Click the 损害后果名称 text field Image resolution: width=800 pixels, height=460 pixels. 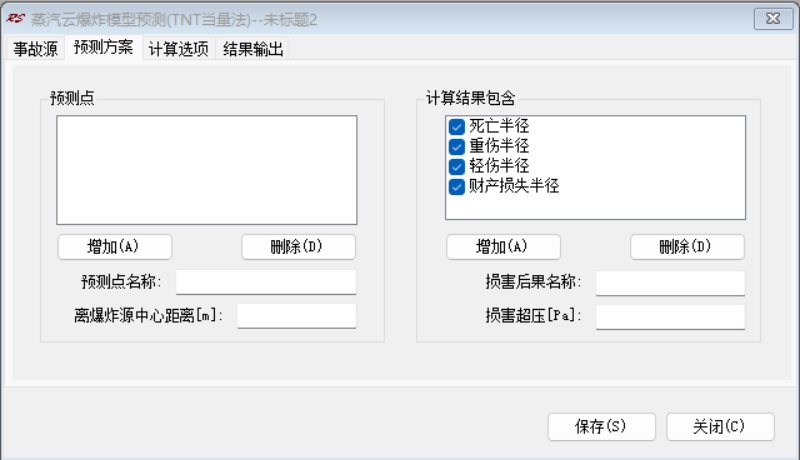point(670,283)
